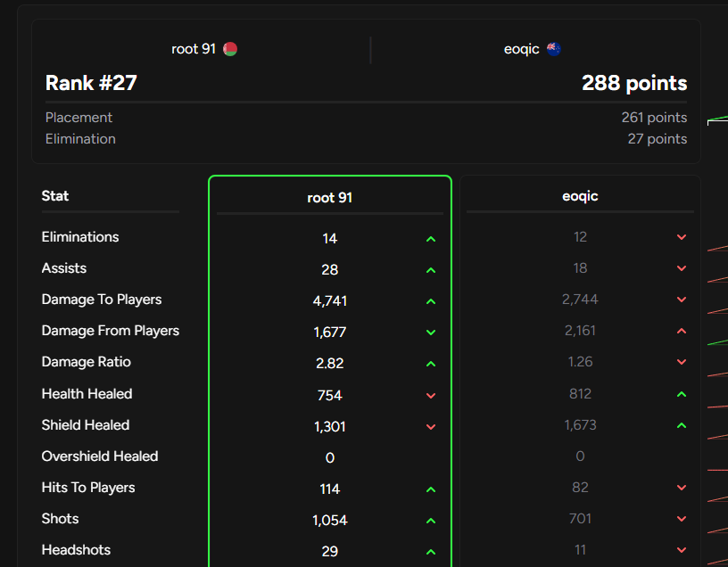The height and width of the screenshot is (567, 728).
Task: Click the Shield Healed stat label
Action: pyautogui.click(x=86, y=425)
